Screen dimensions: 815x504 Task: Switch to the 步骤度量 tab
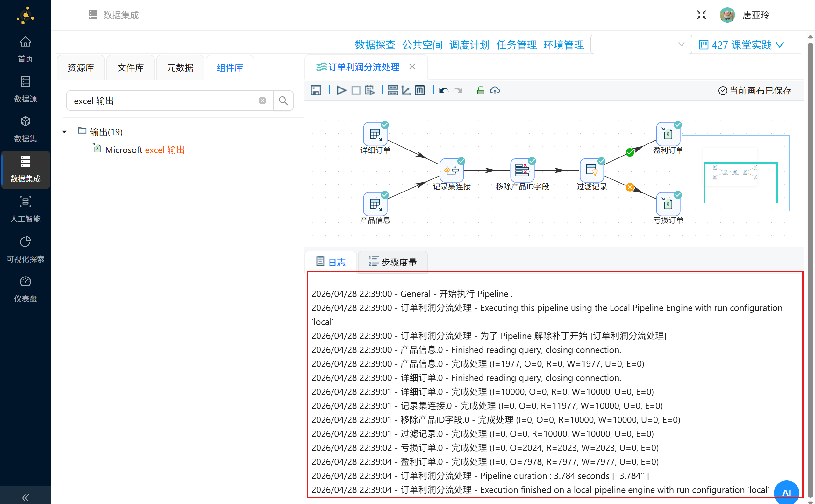[393, 262]
